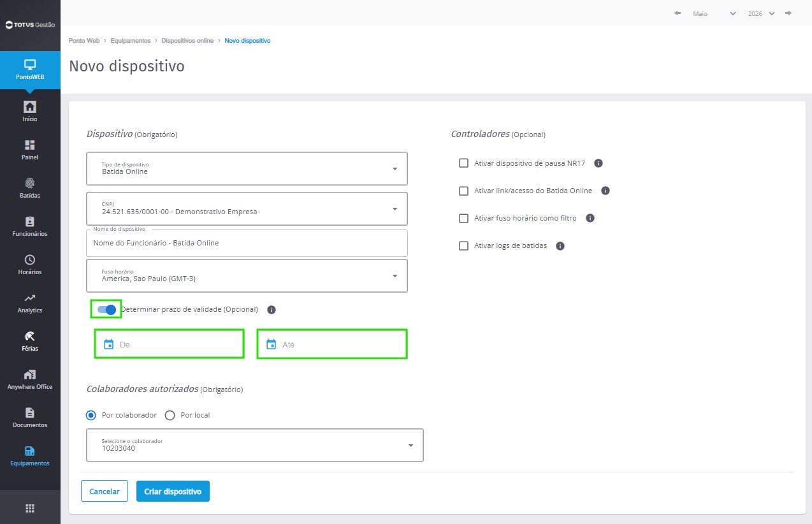This screenshot has width=812, height=524.
Task: Open the apps grid icon at sidebar bottom
Action: click(x=30, y=508)
